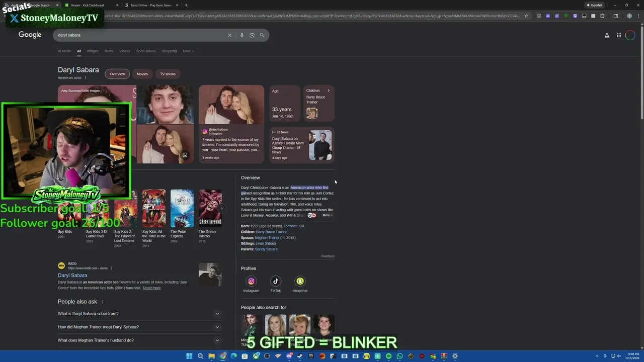This screenshot has height=362, width=644.
Task: Open Steam from the taskbar
Action: (x=300, y=356)
